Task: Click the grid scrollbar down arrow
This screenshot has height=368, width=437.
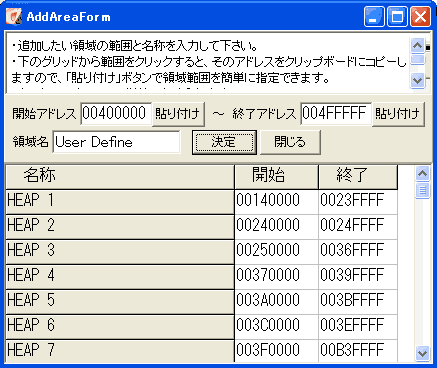Action: (422, 353)
